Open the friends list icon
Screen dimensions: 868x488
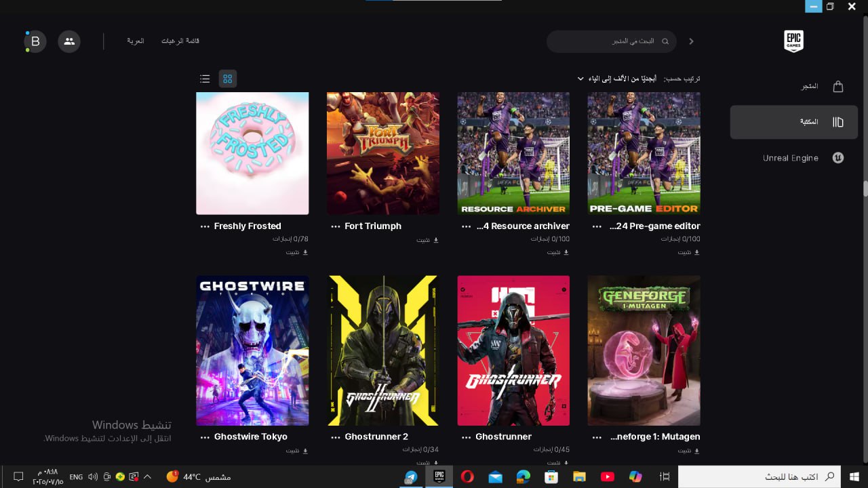click(69, 41)
